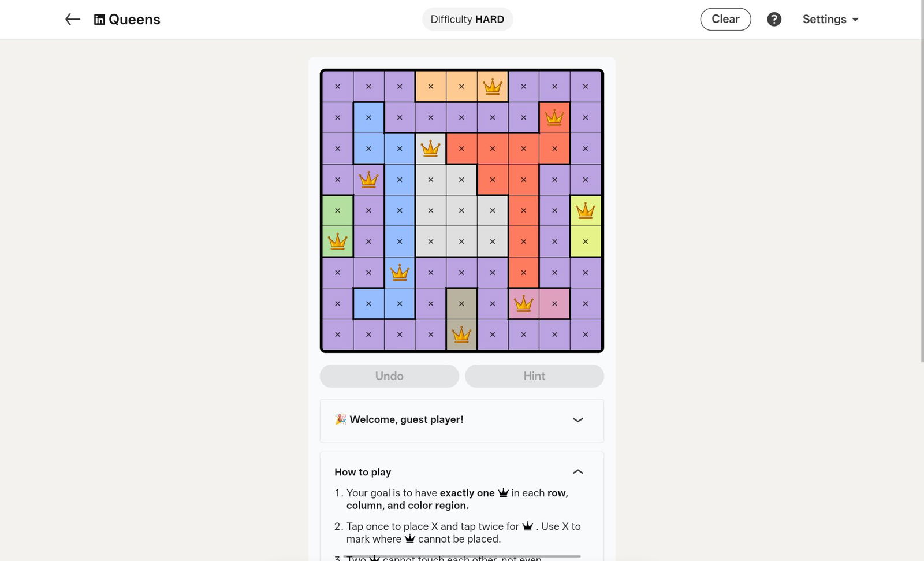Screen dimensions: 924x561
Task: Click the back arrow icon
Action: click(x=72, y=20)
